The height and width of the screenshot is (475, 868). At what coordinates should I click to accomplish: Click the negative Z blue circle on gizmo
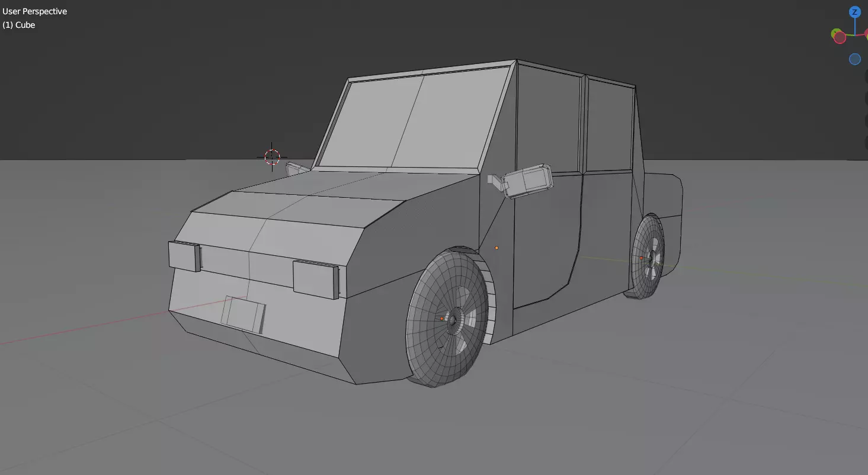pos(855,59)
